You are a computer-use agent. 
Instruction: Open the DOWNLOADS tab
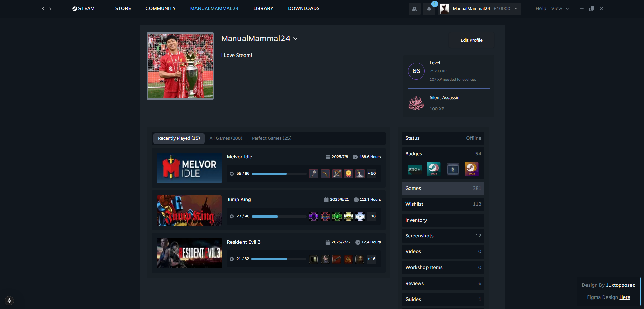point(304,8)
